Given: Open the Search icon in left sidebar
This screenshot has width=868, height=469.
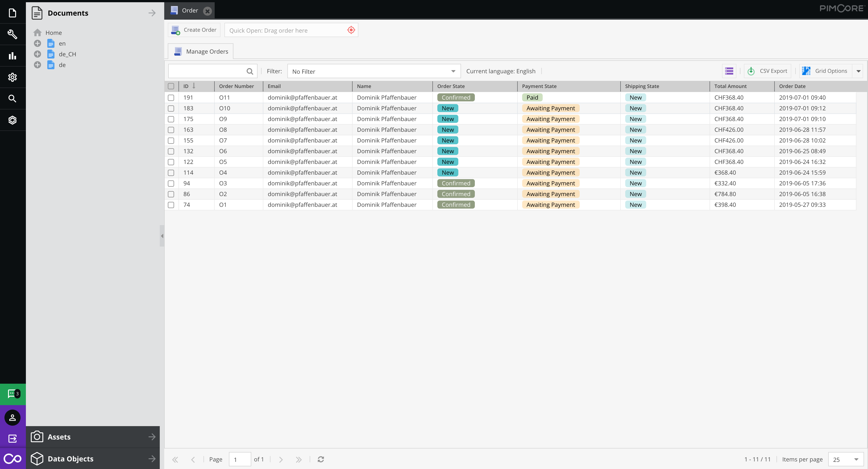Looking at the screenshot, I should tap(12, 98).
